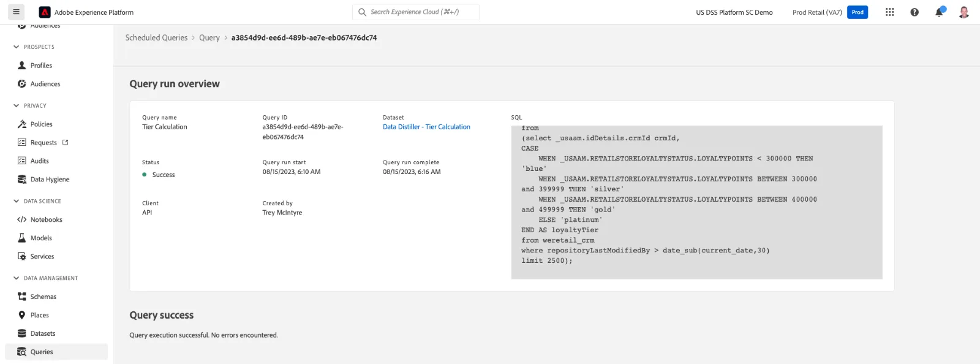Select Queries in the sidebar

[x=56, y=352]
